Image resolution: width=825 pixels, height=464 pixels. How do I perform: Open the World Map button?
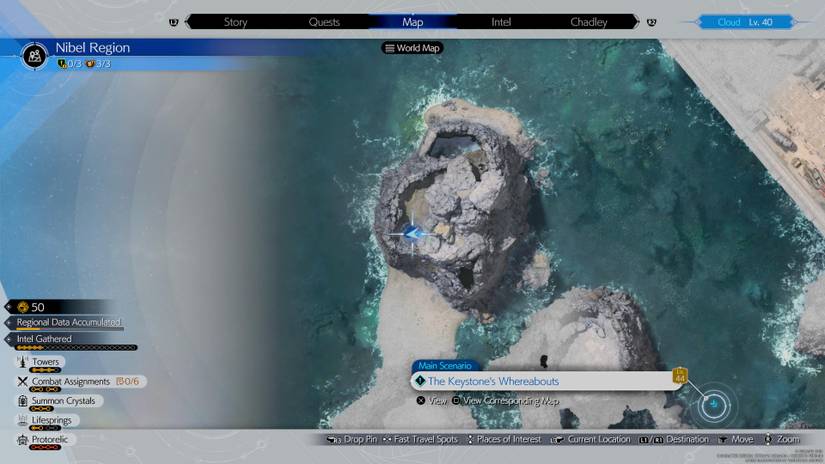pos(412,48)
